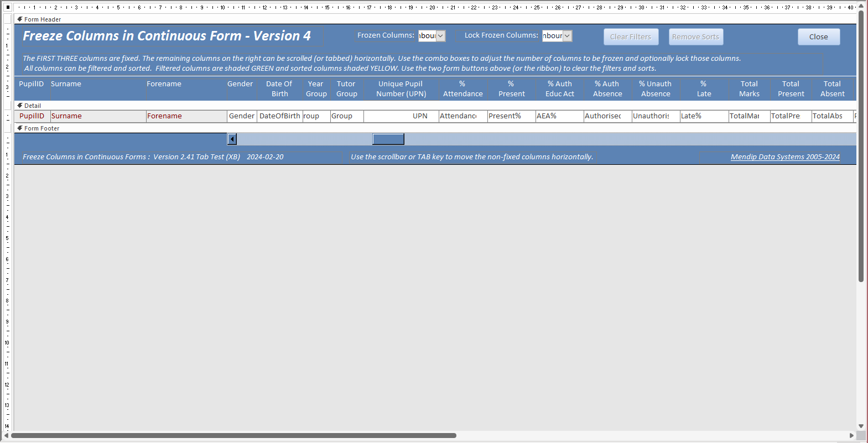Select the % Attendance header label

tap(462, 89)
